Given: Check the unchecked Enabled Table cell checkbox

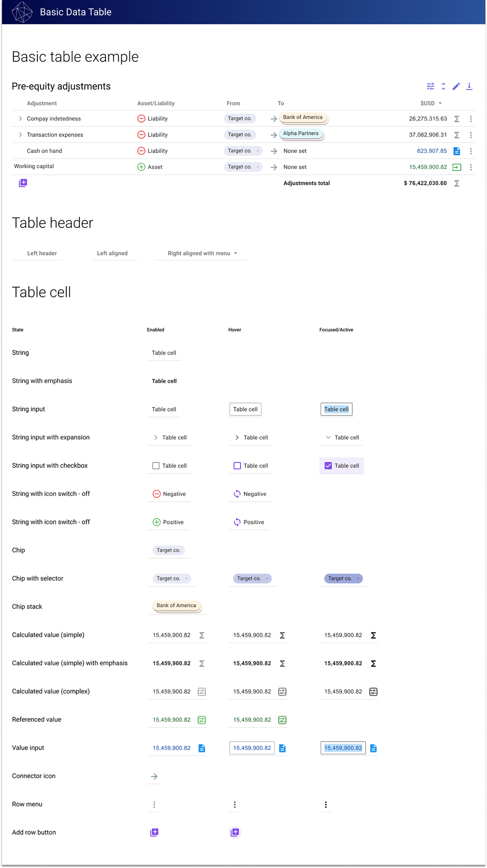Looking at the screenshot, I should click(x=156, y=466).
